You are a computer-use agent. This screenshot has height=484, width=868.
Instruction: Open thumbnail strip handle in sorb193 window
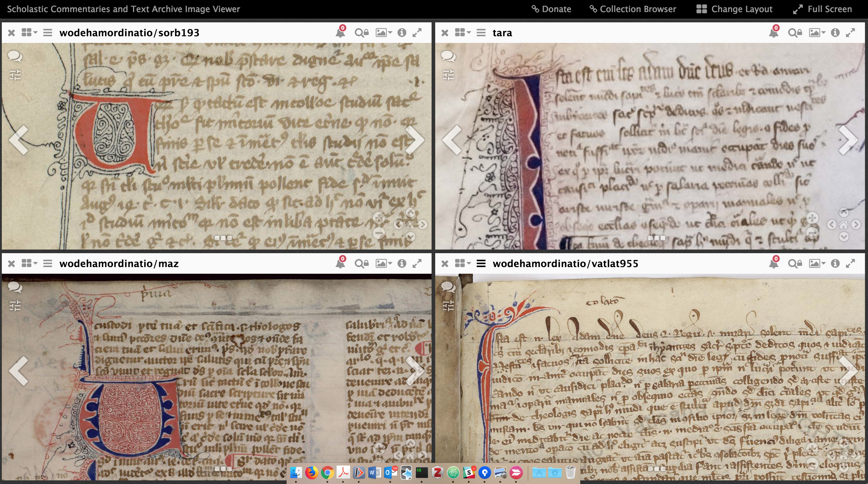(x=223, y=238)
